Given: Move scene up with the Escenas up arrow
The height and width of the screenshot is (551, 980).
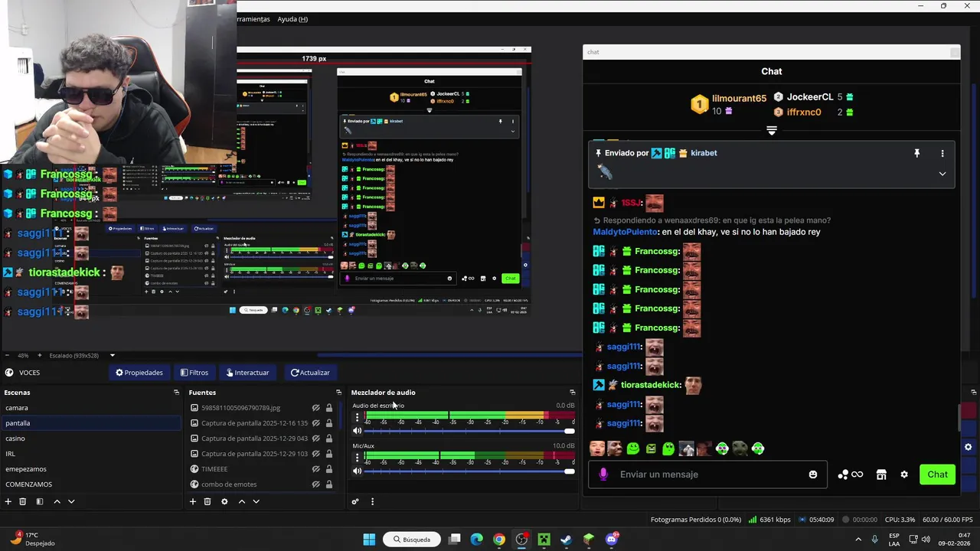Looking at the screenshot, I should click(x=57, y=501).
